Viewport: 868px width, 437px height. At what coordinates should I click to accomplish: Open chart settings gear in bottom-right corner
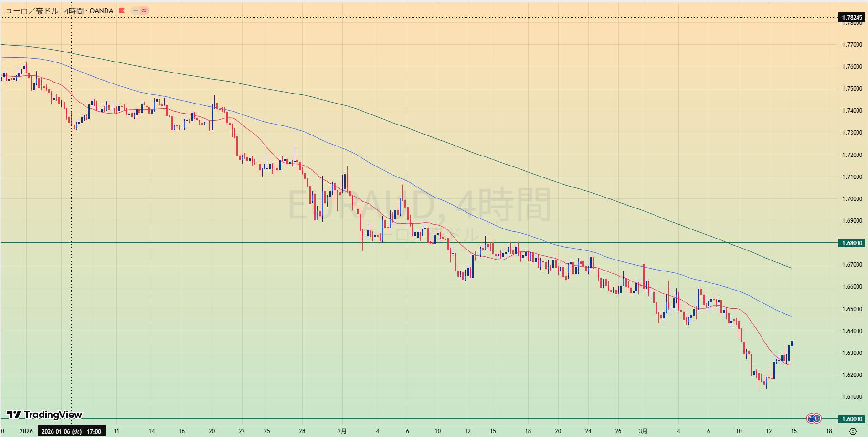[853, 432]
